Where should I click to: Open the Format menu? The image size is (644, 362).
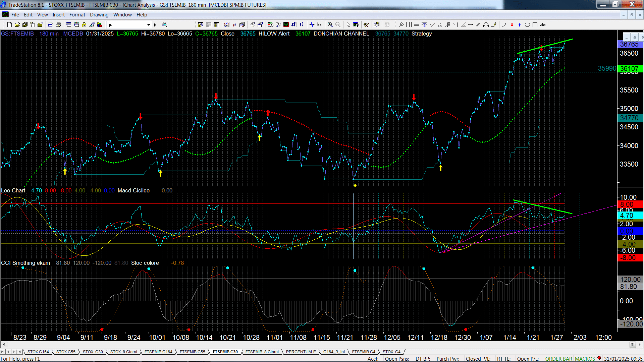[77, 14]
